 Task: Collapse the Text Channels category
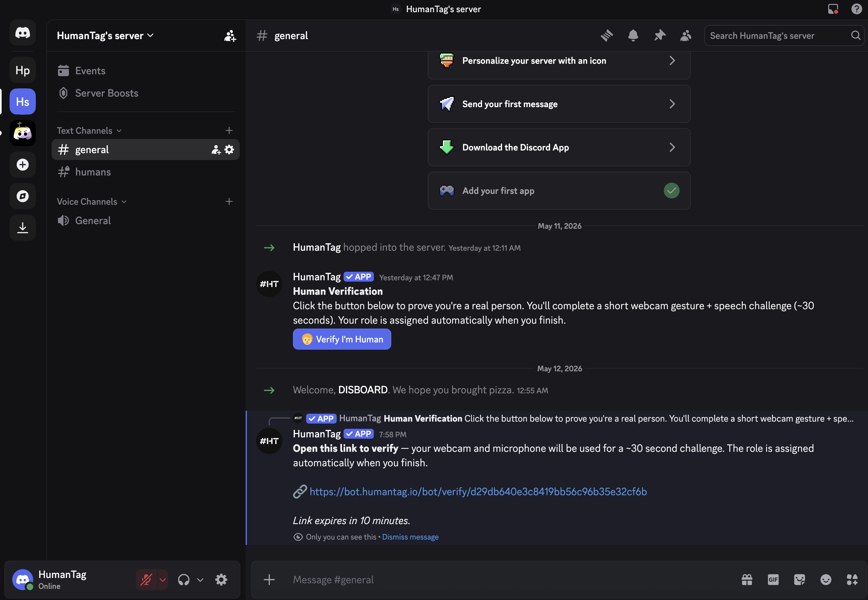(89, 130)
